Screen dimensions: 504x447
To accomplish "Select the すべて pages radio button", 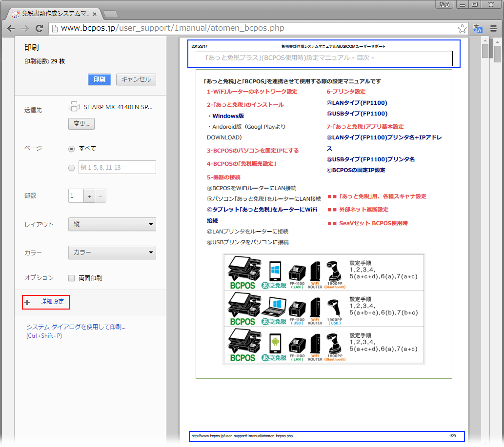I will point(72,149).
